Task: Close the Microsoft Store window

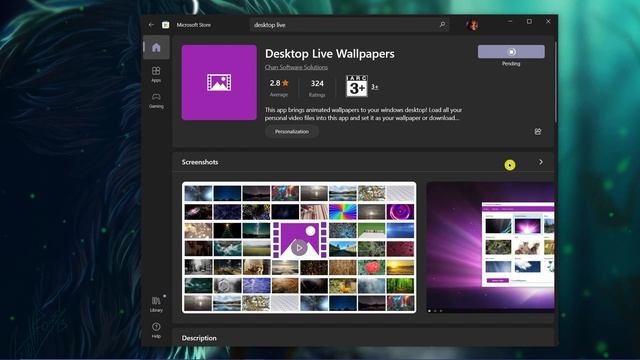Action: coord(548,21)
